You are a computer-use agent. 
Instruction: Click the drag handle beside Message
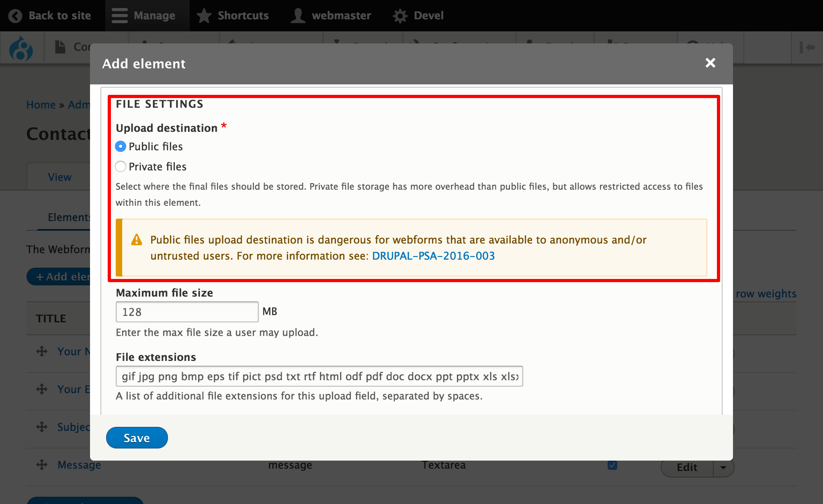pos(41,465)
